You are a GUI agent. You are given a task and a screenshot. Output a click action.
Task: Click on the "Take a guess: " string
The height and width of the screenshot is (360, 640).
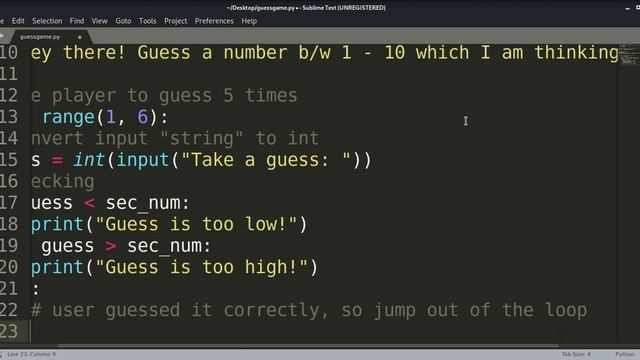pyautogui.click(x=266, y=160)
